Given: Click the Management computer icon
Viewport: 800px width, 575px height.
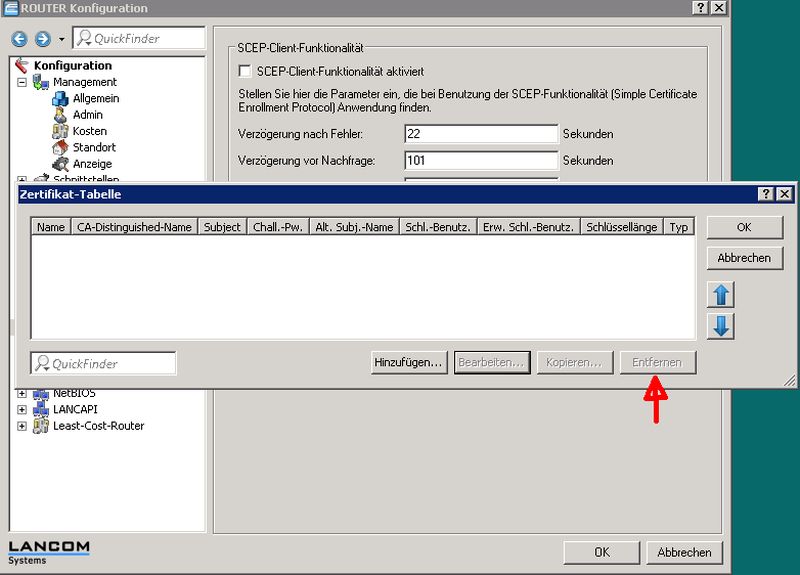Looking at the screenshot, I should 41,82.
